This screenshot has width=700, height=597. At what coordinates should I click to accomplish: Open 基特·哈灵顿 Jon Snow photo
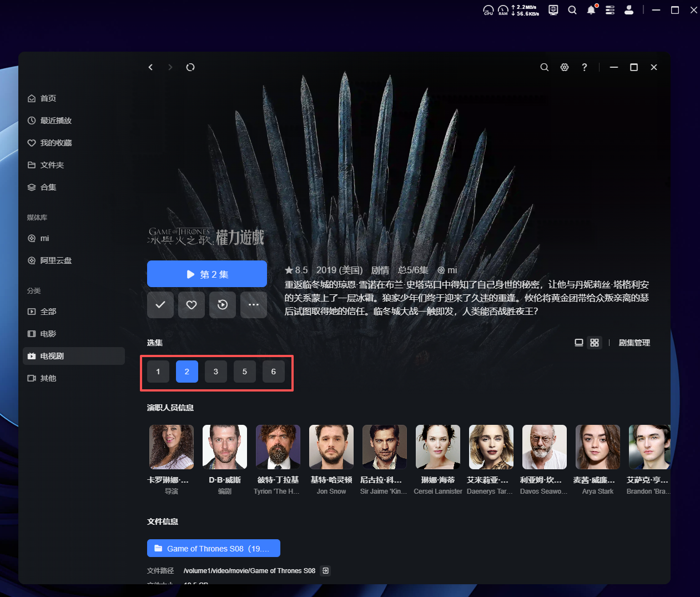pyautogui.click(x=331, y=447)
